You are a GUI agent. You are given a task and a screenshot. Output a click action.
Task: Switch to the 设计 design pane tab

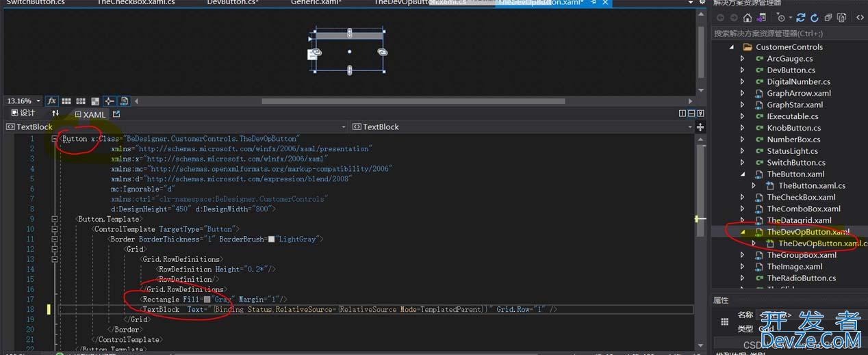[x=23, y=114]
